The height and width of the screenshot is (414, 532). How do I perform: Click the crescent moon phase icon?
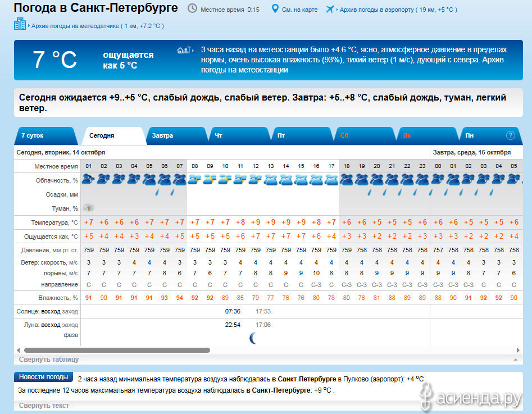click(254, 338)
